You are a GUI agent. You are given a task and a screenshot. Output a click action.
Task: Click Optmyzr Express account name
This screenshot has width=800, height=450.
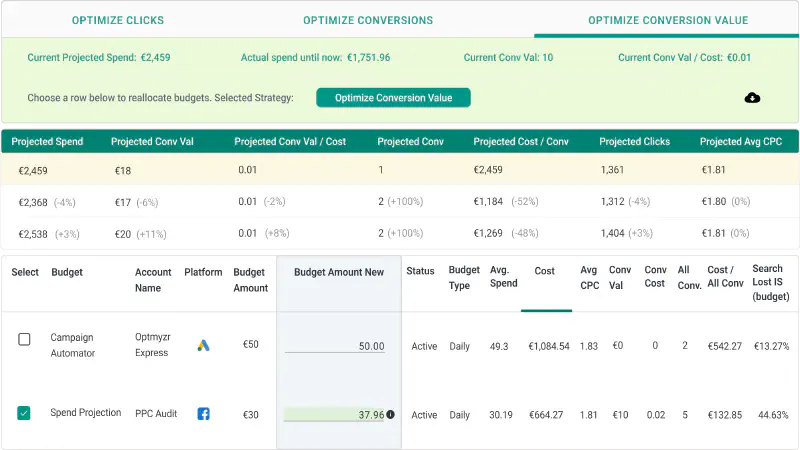click(x=153, y=344)
